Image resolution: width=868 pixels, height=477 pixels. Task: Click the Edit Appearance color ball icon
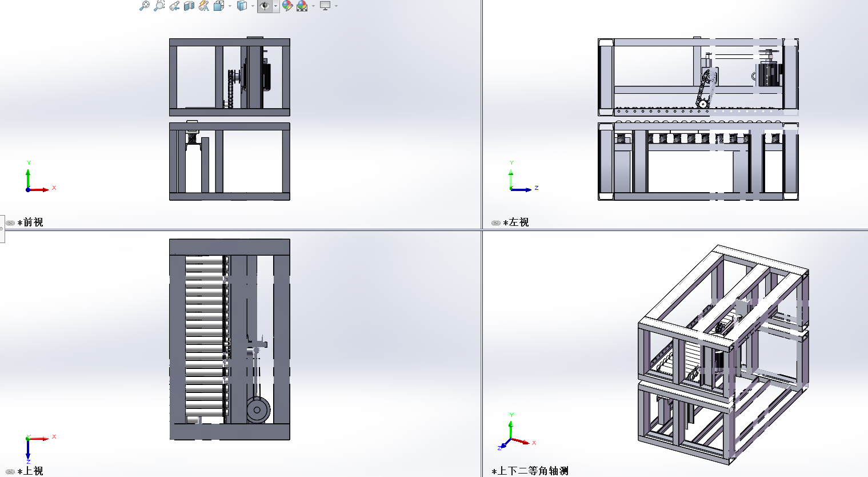click(x=287, y=6)
